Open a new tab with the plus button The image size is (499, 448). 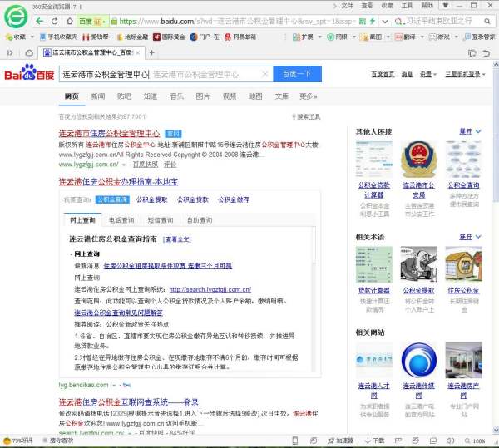pos(152,52)
